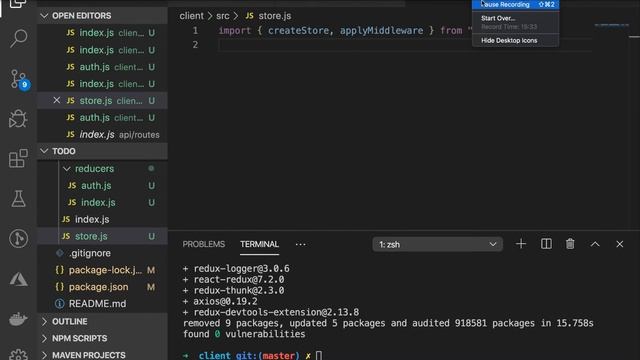This screenshot has width=640, height=360.
Task: Click terminal prompt after client git:(master)
Action: click(319, 356)
